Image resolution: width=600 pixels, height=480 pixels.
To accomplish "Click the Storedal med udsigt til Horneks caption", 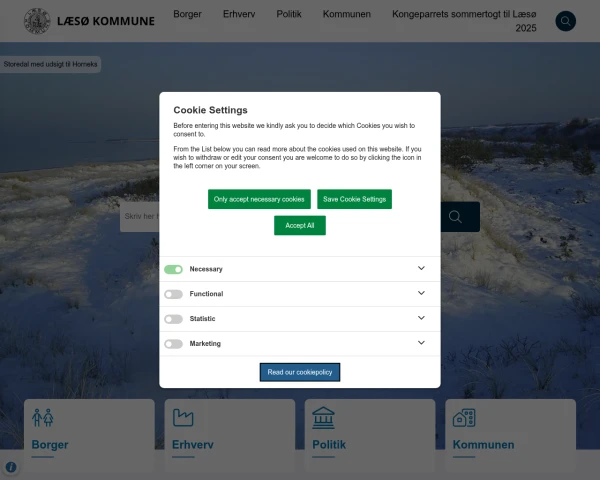I will point(51,64).
